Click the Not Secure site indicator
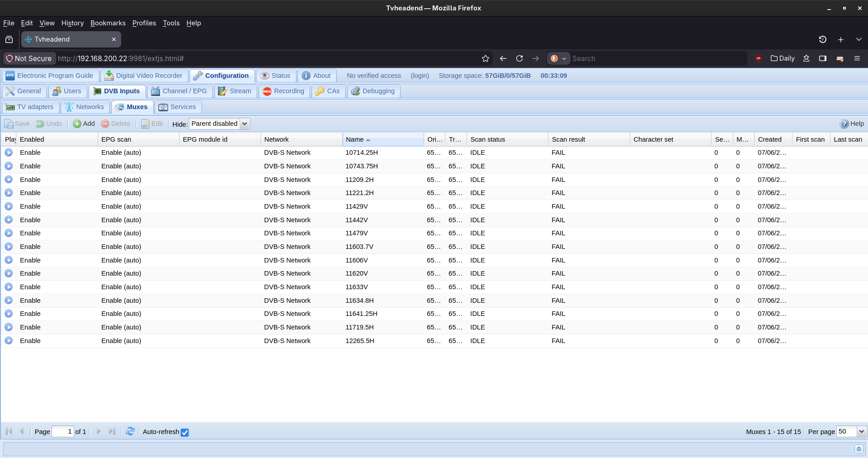 tap(29, 58)
